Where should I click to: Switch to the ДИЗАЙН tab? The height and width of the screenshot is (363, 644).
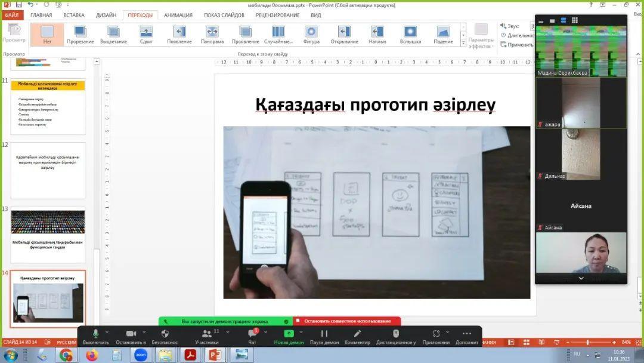106,15
